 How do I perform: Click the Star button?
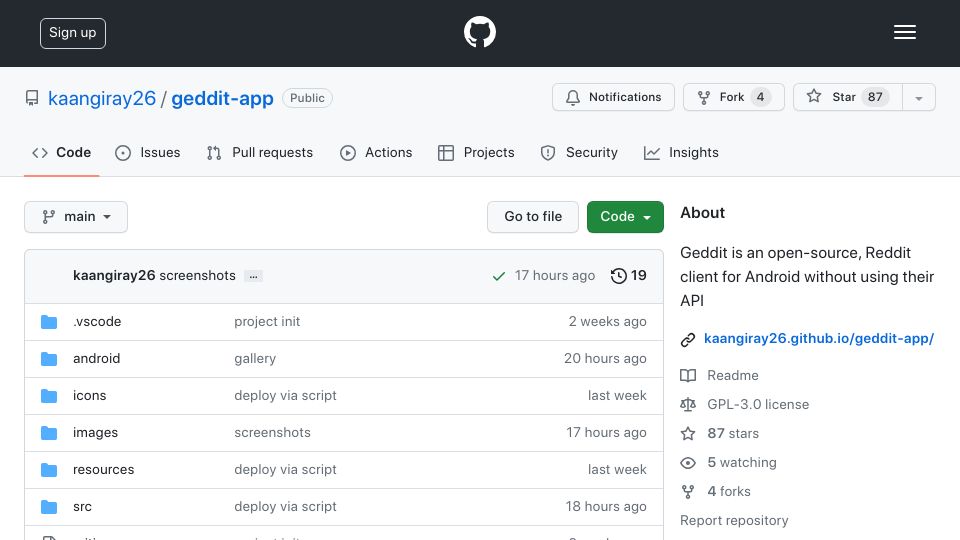848,97
